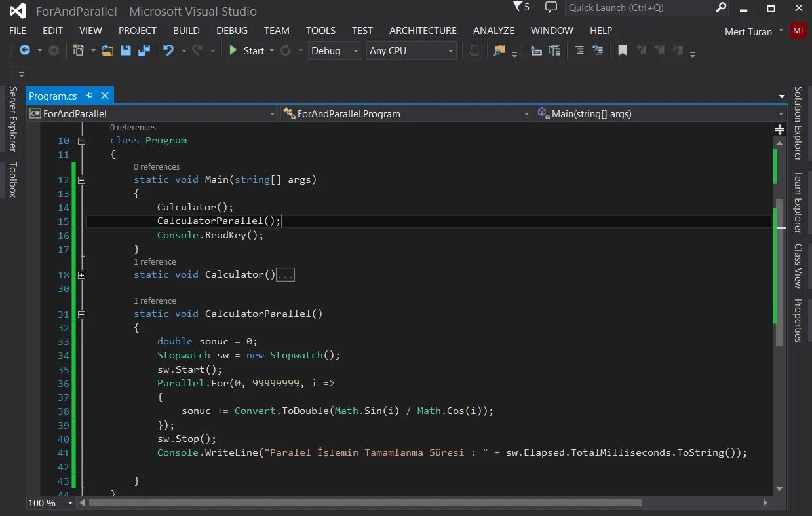Open the Undo history dropdown arrow

(x=184, y=50)
